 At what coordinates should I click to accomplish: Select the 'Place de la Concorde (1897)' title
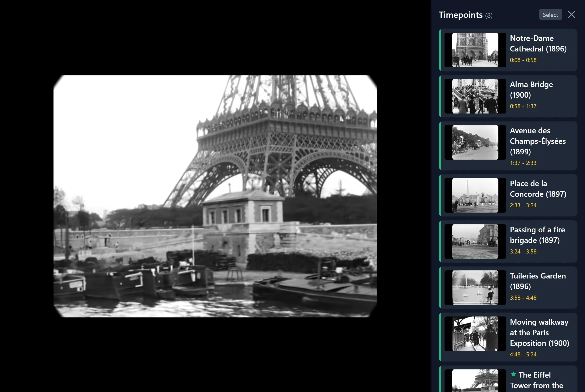538,189
